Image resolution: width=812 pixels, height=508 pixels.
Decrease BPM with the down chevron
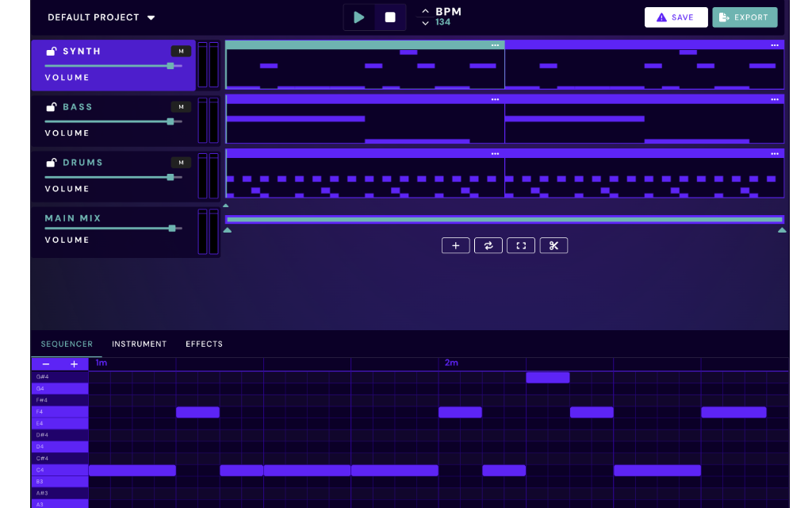point(425,23)
